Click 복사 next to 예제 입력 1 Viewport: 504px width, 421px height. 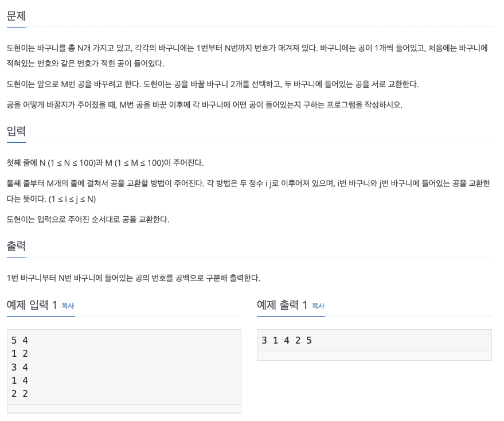pyautogui.click(x=67, y=306)
